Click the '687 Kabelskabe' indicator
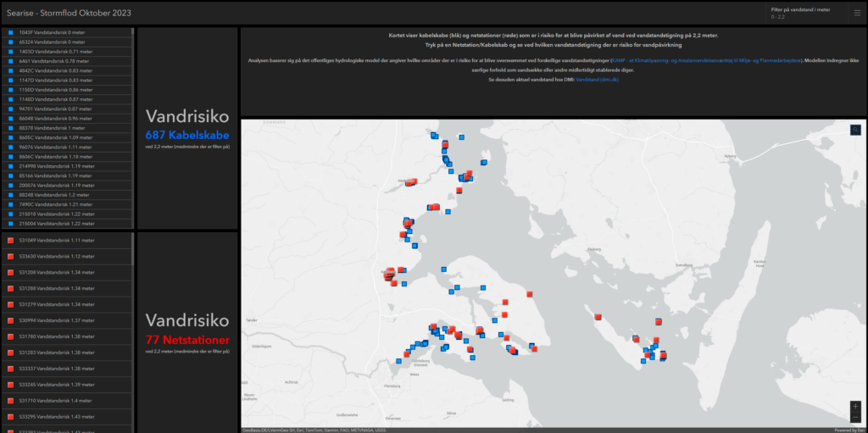Image resolution: width=868 pixels, height=433 pixels. click(186, 135)
